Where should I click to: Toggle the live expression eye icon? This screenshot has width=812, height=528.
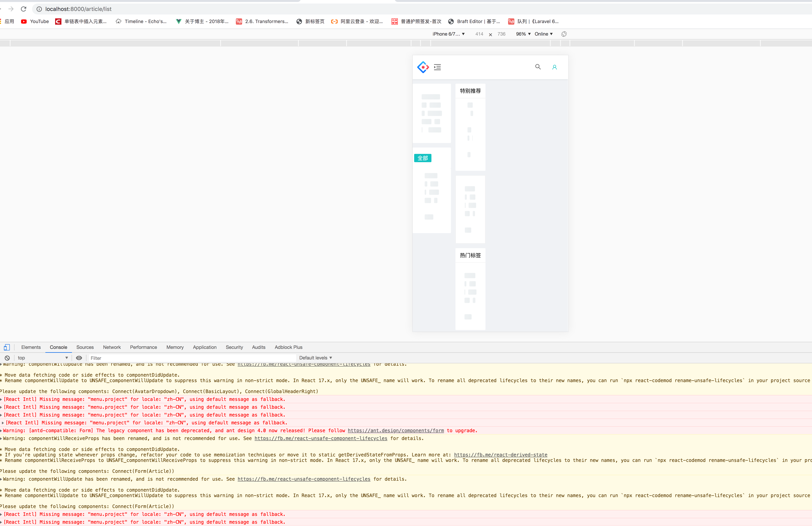point(79,358)
